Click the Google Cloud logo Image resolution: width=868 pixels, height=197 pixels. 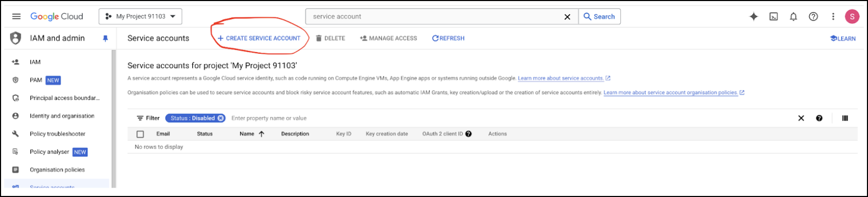[x=57, y=16]
